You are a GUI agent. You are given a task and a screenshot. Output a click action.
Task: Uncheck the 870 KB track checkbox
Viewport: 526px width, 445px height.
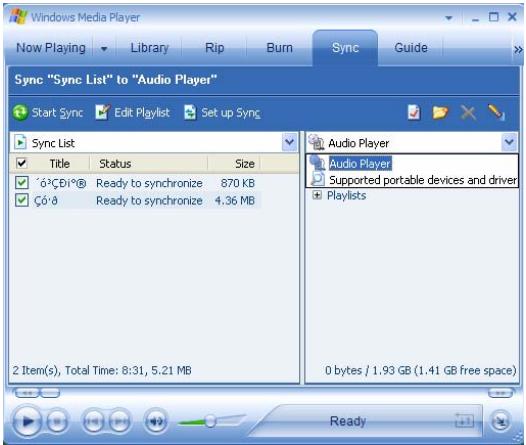pos(21,183)
